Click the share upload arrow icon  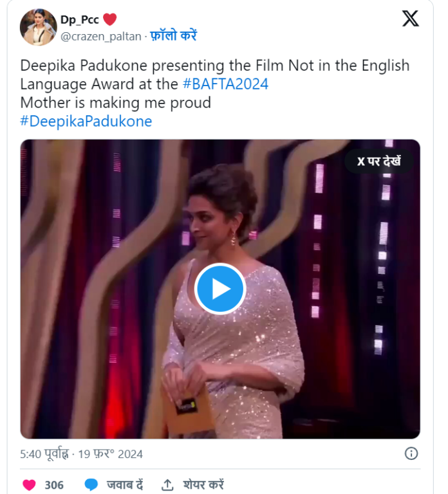tap(167, 484)
